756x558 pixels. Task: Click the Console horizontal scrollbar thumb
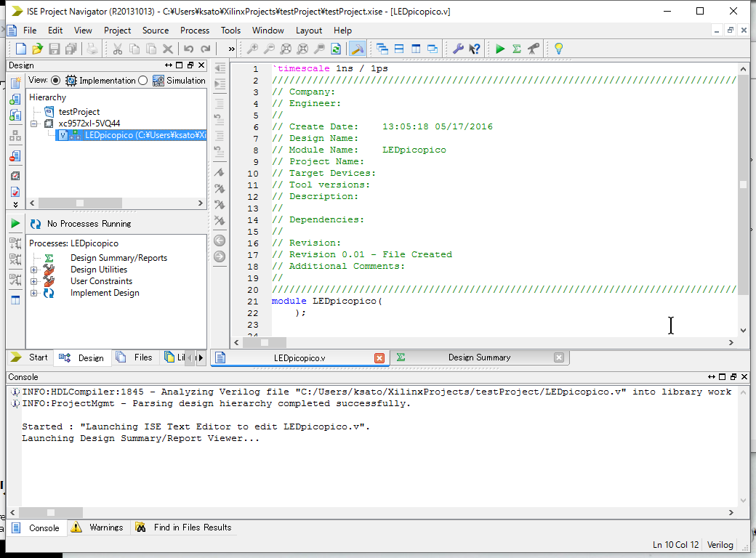pyautogui.click(x=51, y=513)
